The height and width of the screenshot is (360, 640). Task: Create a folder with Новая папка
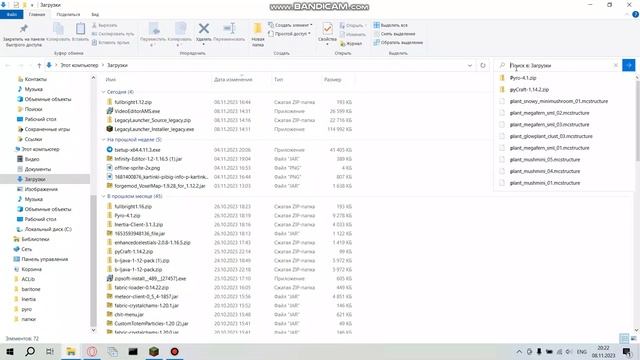coord(258,34)
